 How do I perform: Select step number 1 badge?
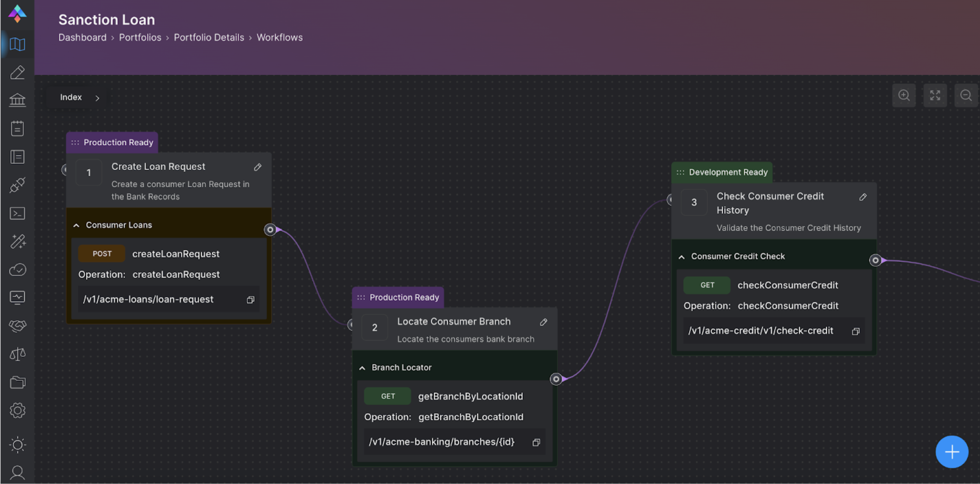pyautogui.click(x=89, y=173)
